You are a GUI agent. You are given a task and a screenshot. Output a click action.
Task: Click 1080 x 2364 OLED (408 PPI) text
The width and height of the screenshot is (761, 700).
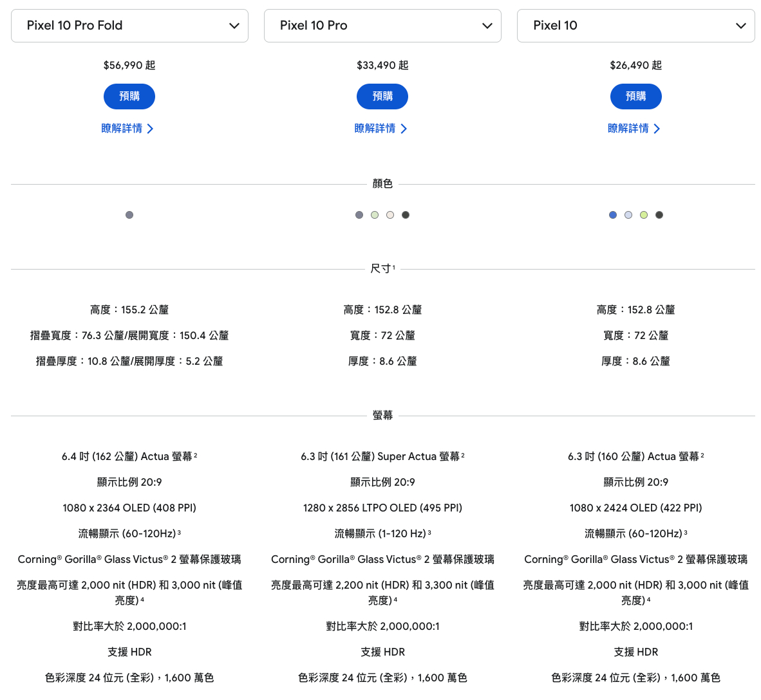(129, 508)
